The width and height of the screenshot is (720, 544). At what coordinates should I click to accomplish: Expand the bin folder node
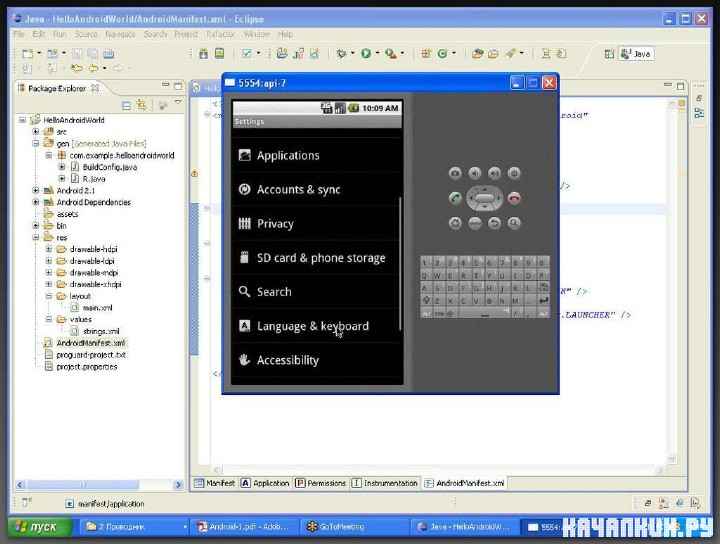(x=36, y=225)
